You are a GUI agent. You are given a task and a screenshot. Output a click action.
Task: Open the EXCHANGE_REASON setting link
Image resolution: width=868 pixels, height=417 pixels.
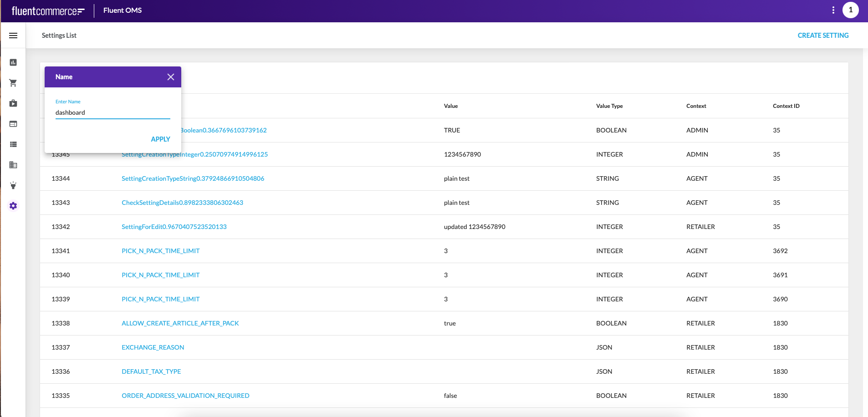(x=153, y=347)
